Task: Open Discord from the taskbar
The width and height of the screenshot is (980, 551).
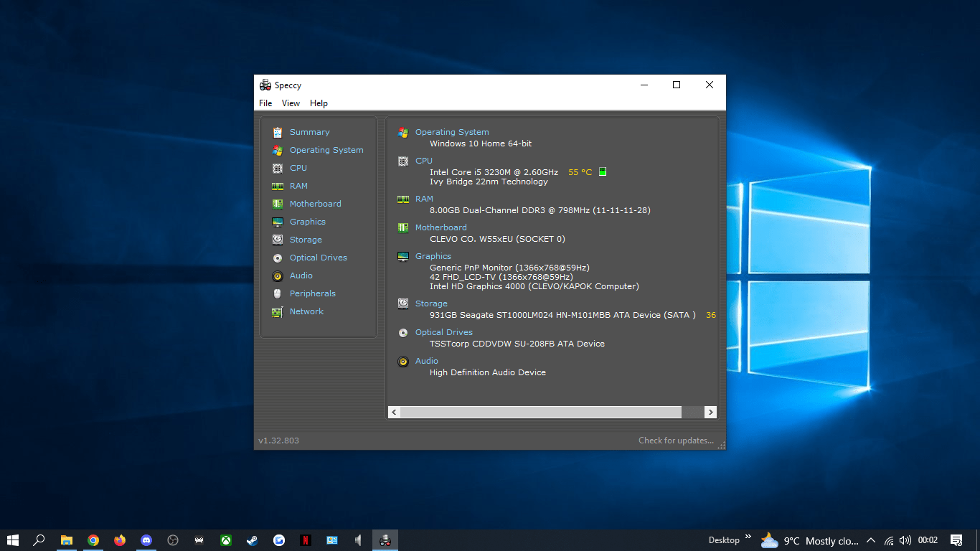Action: [x=146, y=540]
